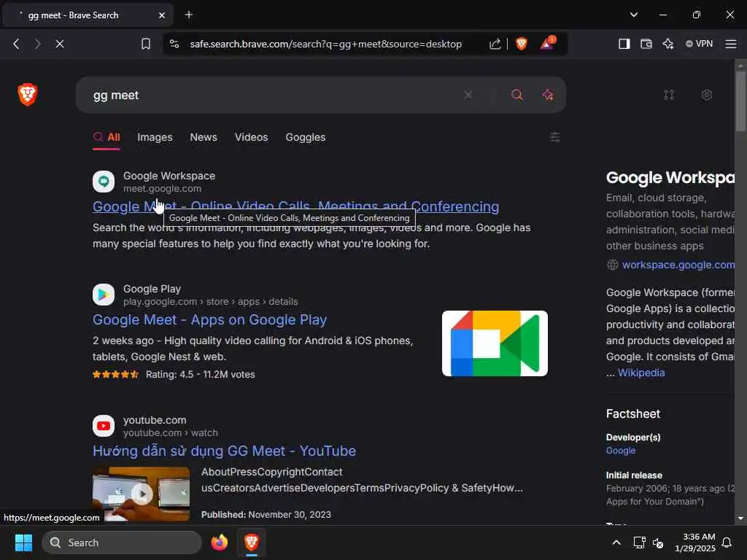The image size is (747, 560).
Task: Stop loading the page
Action: (x=60, y=44)
